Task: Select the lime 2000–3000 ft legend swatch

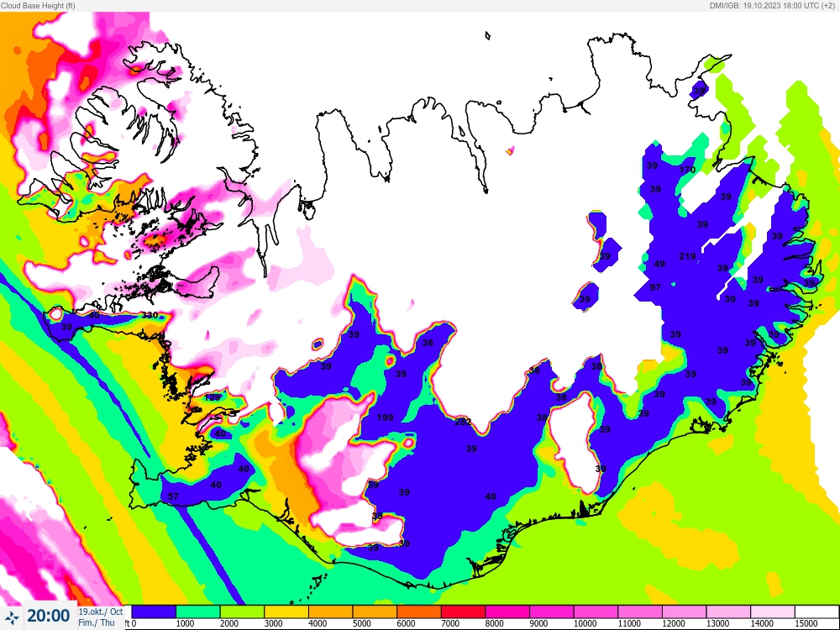Action: coord(242,612)
